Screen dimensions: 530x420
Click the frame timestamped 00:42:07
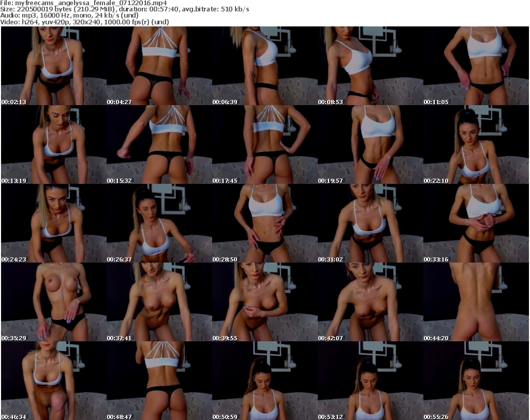coord(371,302)
